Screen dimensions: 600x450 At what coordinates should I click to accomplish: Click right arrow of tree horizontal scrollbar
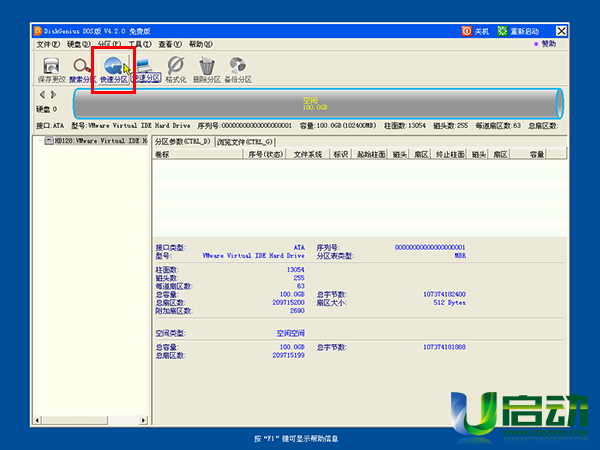[143, 420]
